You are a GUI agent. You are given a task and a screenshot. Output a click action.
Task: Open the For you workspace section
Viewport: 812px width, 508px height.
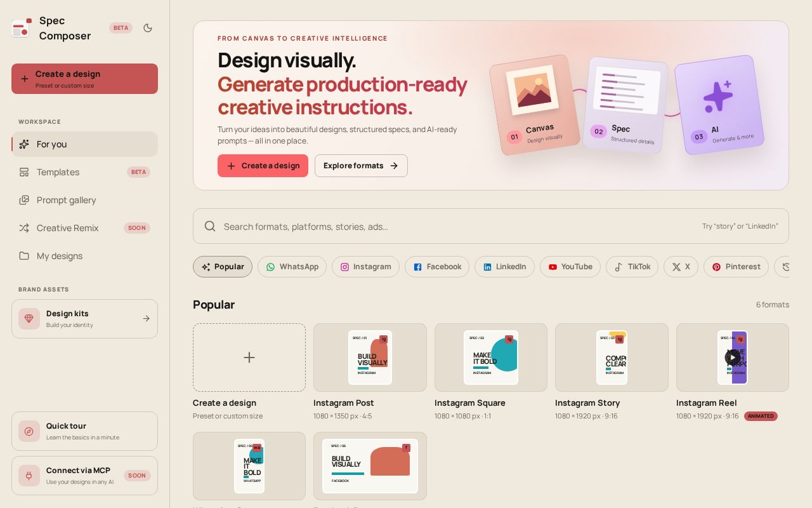pos(84,144)
